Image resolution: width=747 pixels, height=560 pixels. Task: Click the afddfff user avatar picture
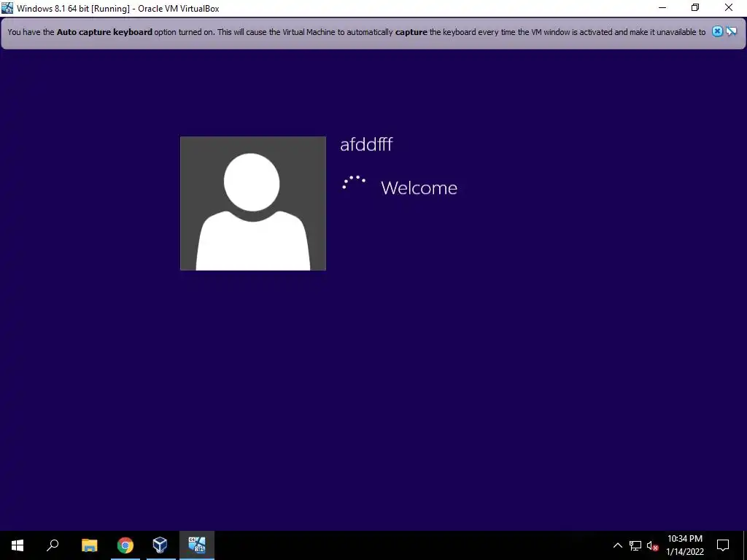(x=253, y=203)
